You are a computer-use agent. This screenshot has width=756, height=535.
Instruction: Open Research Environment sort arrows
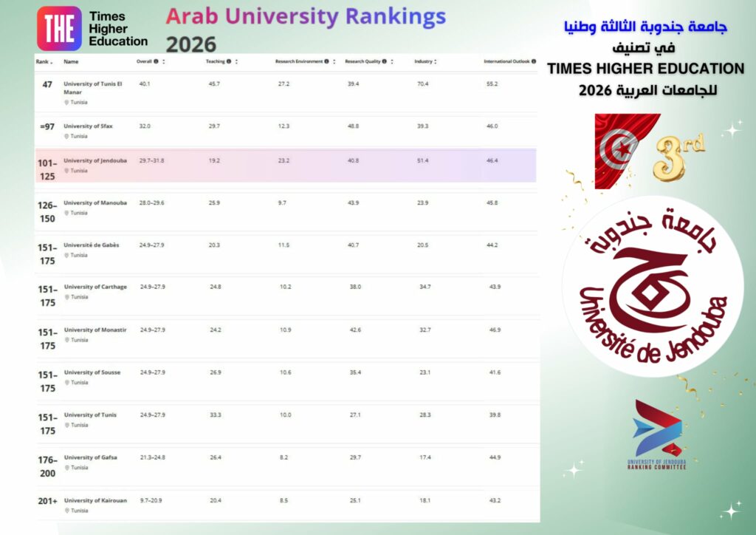(x=334, y=62)
